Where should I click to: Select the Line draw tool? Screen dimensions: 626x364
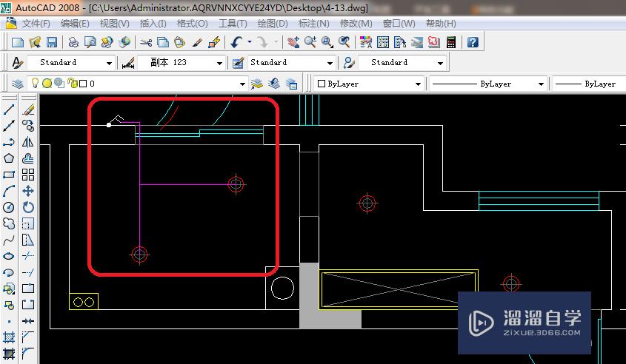[9, 109]
